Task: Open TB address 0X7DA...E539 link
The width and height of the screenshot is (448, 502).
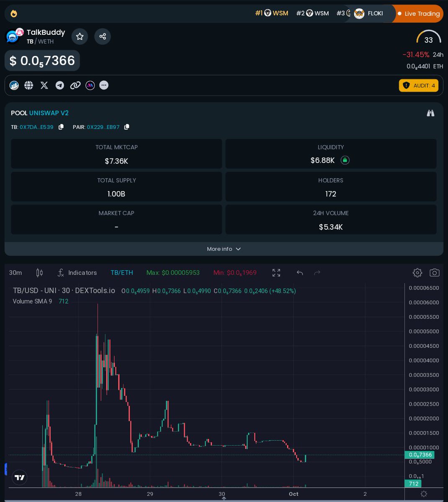Action: [x=36, y=127]
